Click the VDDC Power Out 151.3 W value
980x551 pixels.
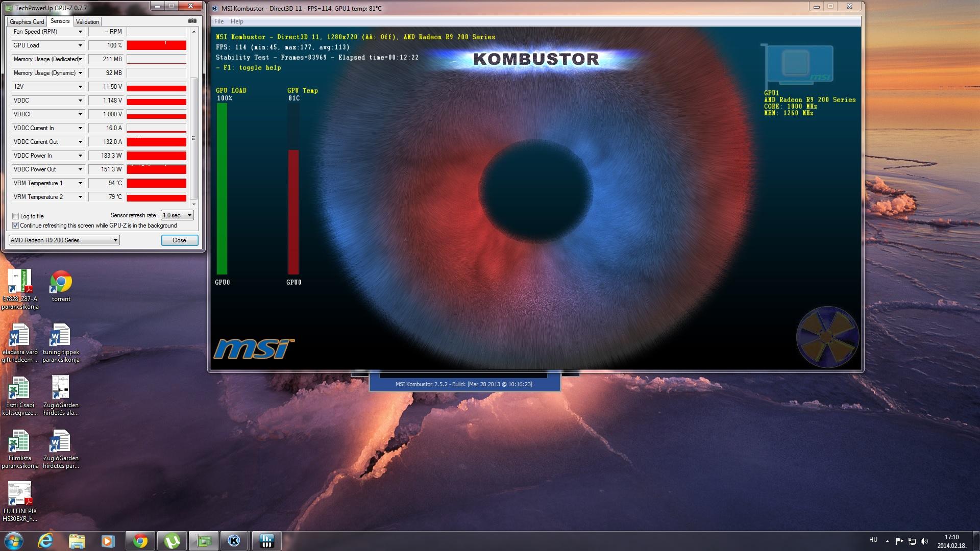pos(106,169)
